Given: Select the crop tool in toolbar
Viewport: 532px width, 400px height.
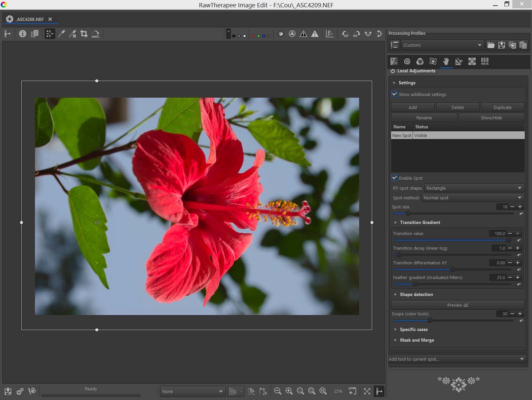Looking at the screenshot, I should pos(84,34).
